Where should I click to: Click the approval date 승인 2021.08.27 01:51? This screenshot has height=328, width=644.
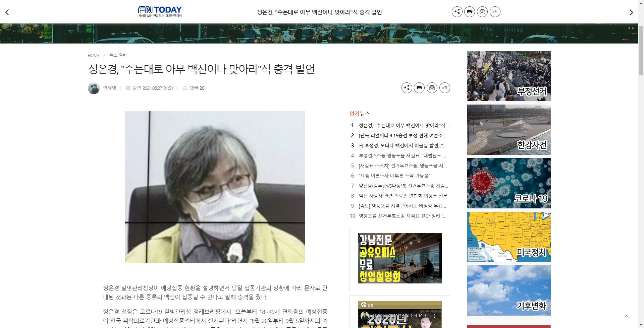coord(150,88)
